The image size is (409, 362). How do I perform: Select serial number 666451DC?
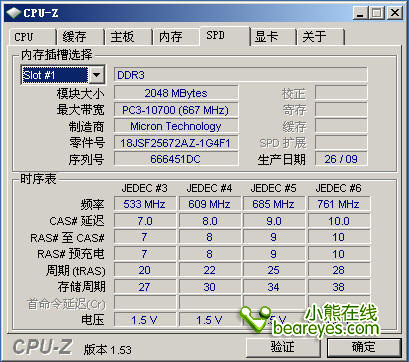click(x=176, y=159)
